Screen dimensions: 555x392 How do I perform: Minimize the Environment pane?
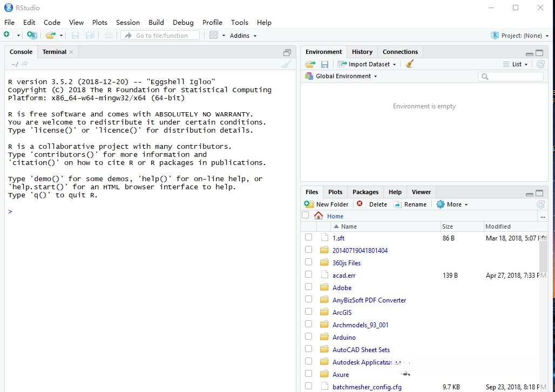pyautogui.click(x=530, y=54)
